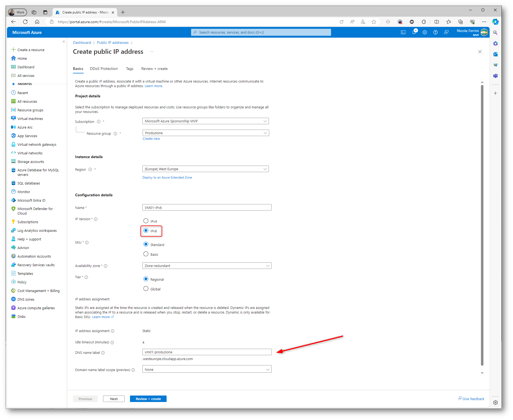Click the feedback icon in Azure header
The width and height of the screenshot is (513, 420).
click(446, 32)
